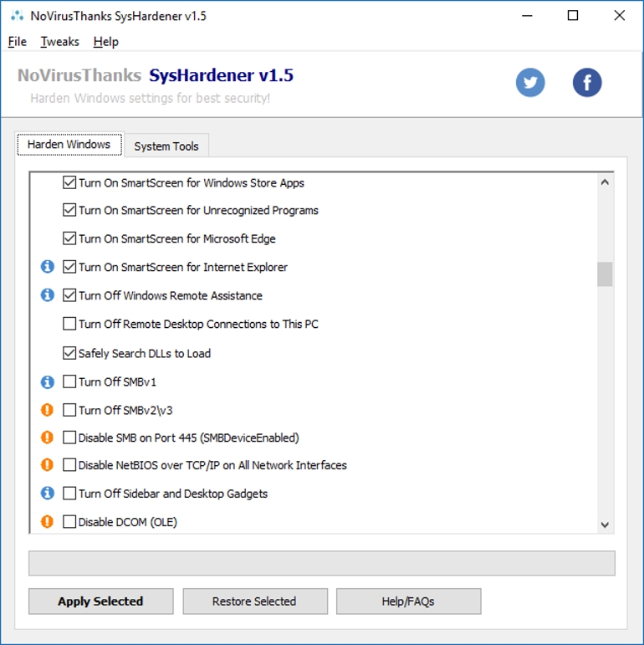This screenshot has width=644, height=645.
Task: Click info icon beside SmartScreen for Internet Explorer
Action: pos(48,267)
